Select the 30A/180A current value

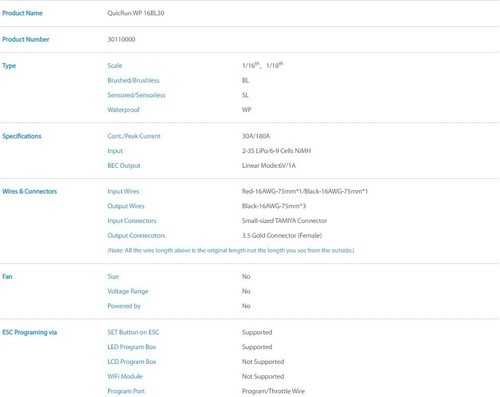[x=256, y=136]
